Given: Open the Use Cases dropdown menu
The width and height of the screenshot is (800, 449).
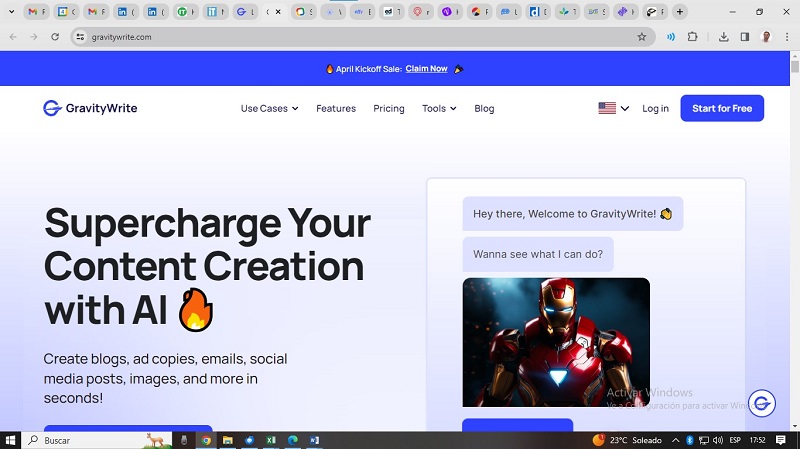Looking at the screenshot, I should pyautogui.click(x=269, y=108).
